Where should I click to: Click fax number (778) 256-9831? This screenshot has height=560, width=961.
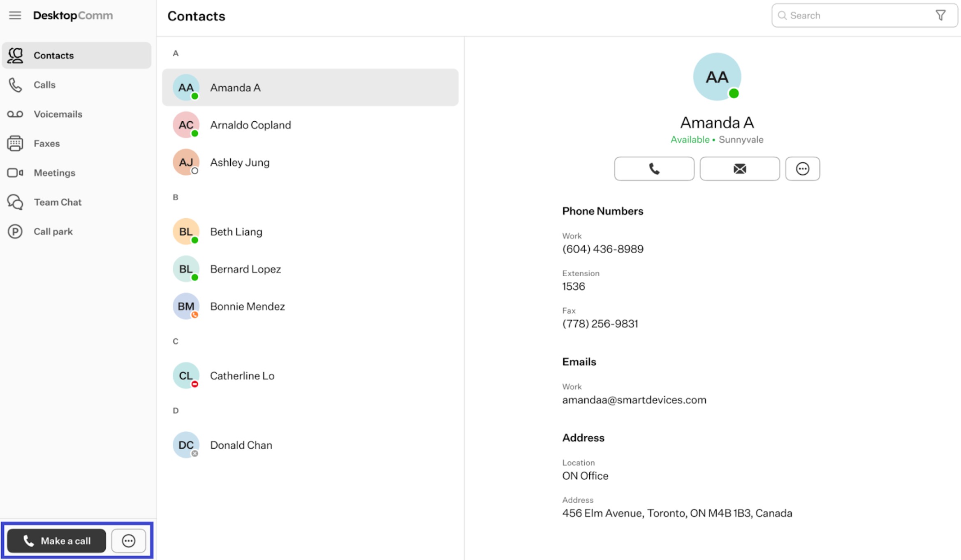coord(600,324)
